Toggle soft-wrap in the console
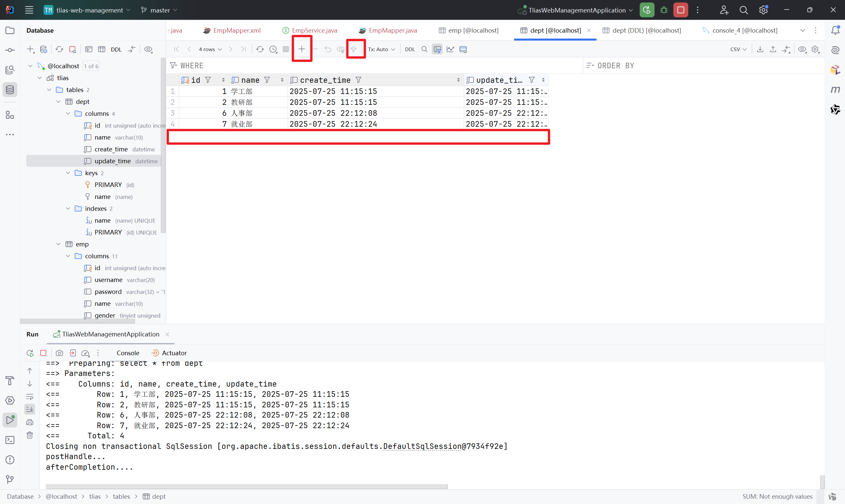 tap(30, 396)
